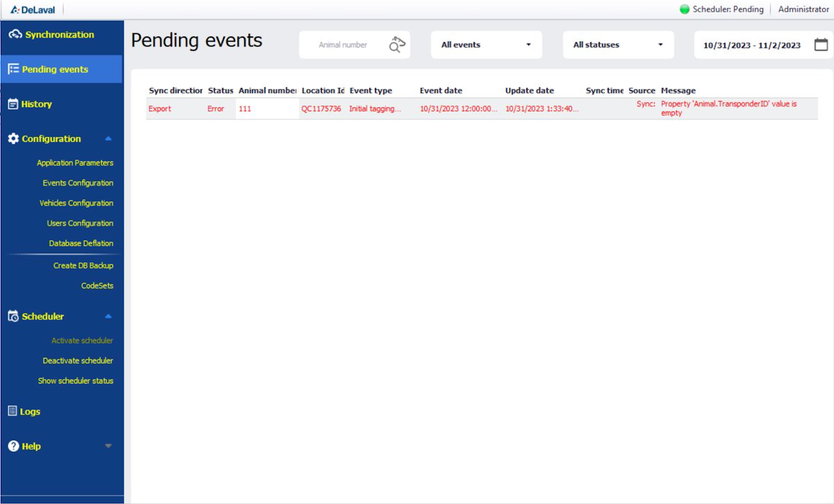Click location QC1175736 cell
The width and height of the screenshot is (834, 504).
pos(321,109)
